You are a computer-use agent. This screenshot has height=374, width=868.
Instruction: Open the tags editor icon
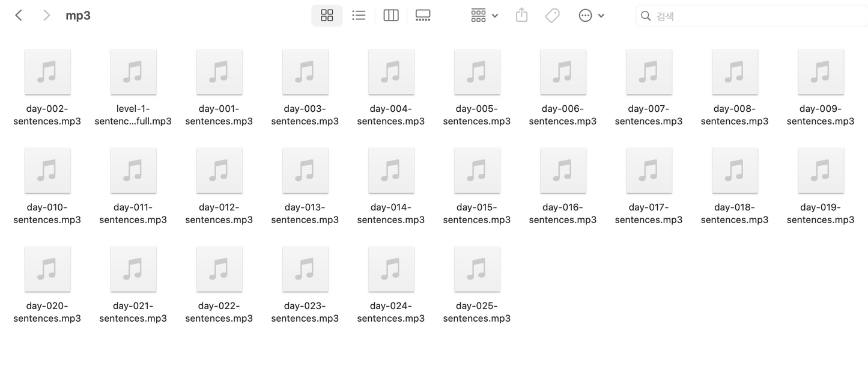pos(553,16)
